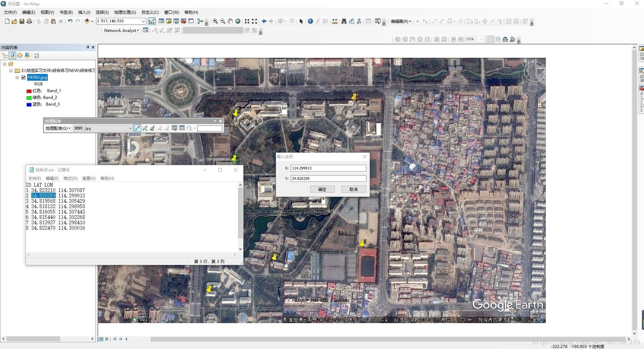
Task: Click the rotation value input in georeferencing toolbar
Action: (210, 128)
